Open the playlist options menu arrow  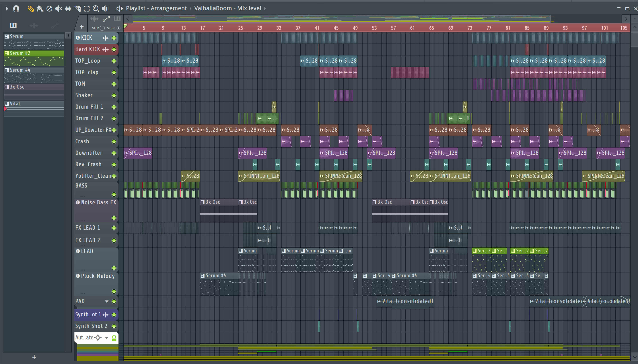7,8
